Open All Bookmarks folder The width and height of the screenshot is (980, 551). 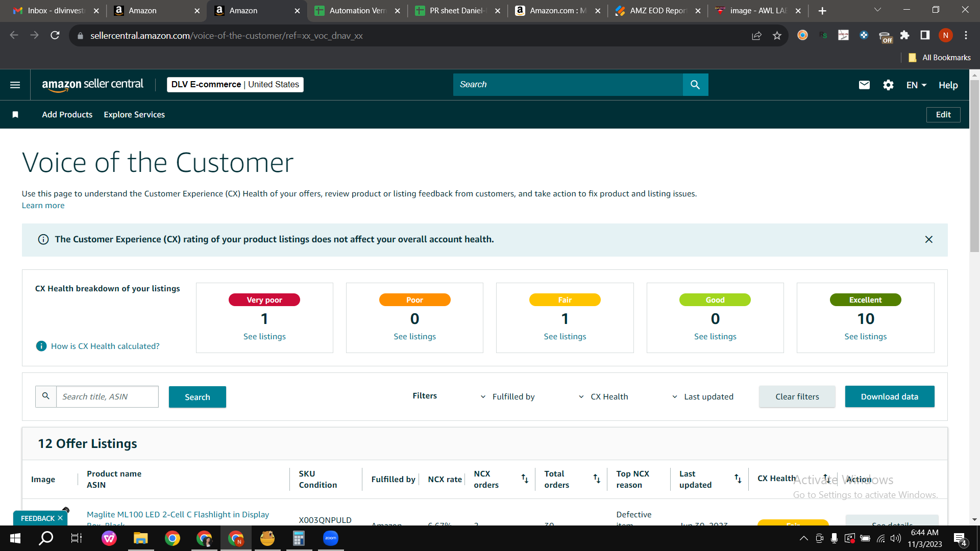[x=940, y=58]
